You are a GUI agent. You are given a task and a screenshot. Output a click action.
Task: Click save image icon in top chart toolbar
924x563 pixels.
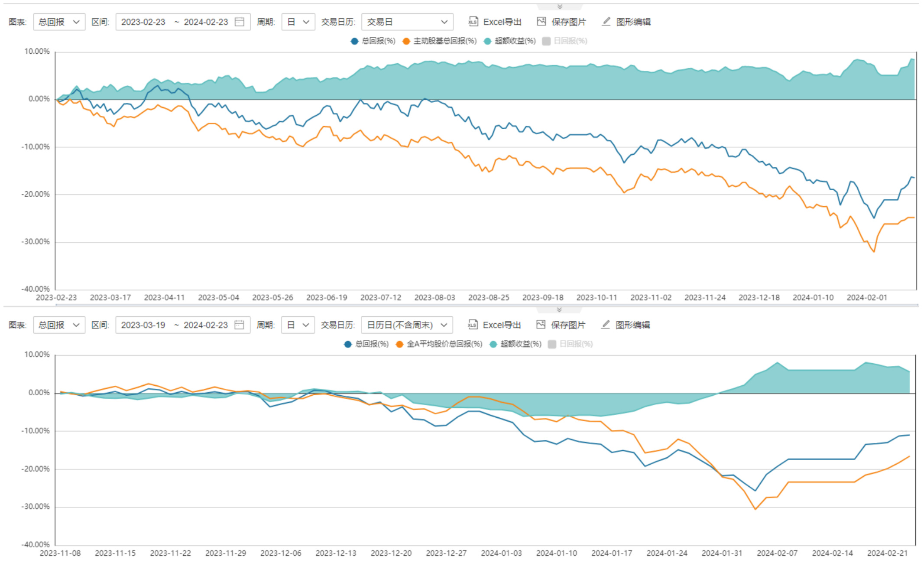click(x=541, y=22)
